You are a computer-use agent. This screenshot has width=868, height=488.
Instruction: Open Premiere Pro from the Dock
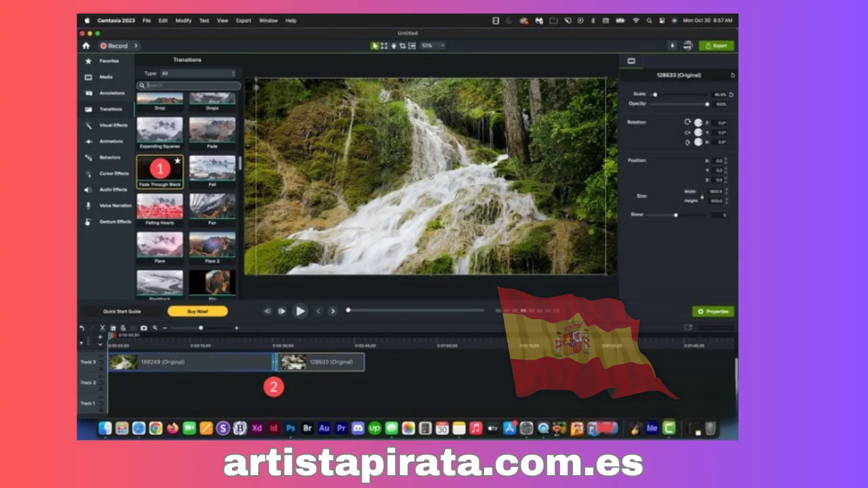pos(341,428)
